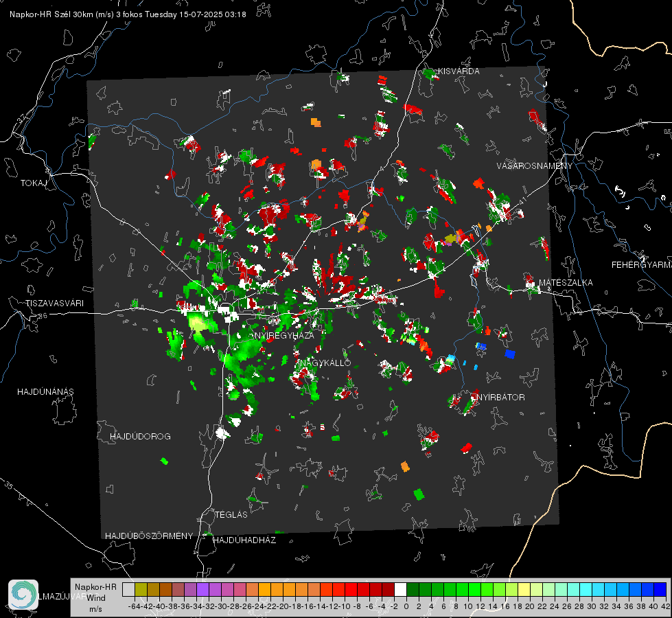
Task: Click the light gray swatch at the legend start
Action: (128, 589)
